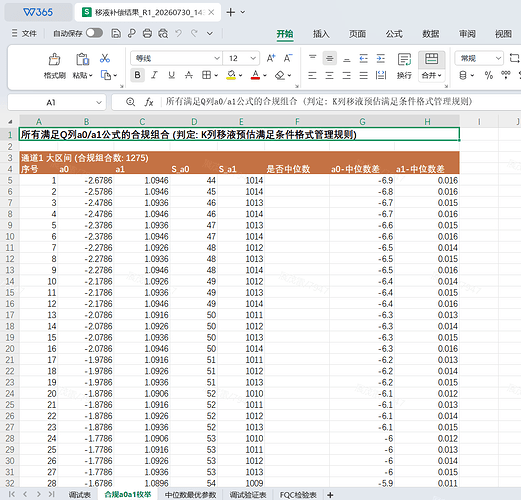Toggle Italic formatting button
This screenshot has height=500, width=521.
click(x=154, y=75)
